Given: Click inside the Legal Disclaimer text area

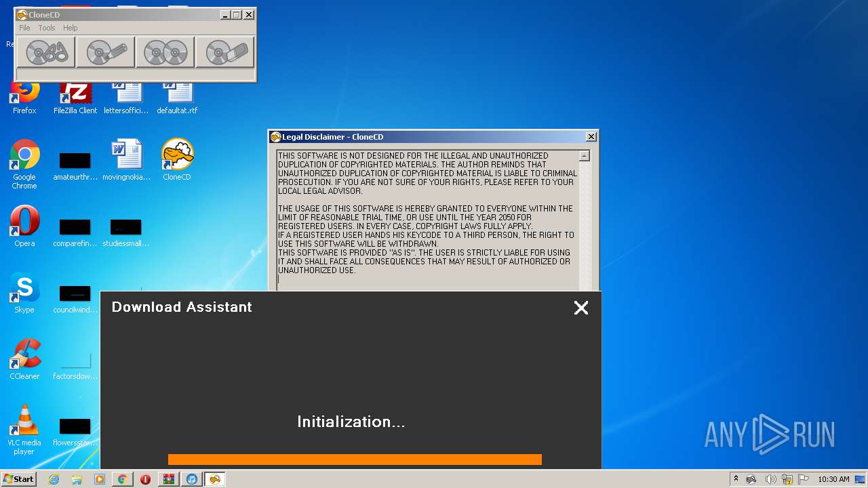Looking at the screenshot, I should pyautogui.click(x=428, y=220).
